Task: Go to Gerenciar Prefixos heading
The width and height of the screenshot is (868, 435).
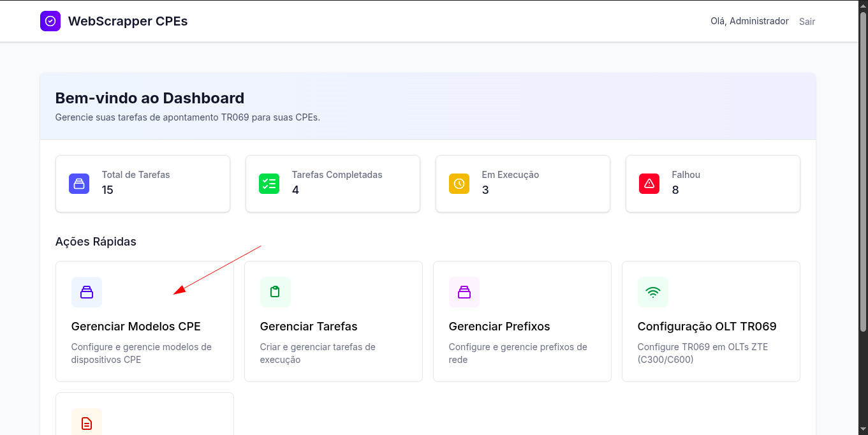Action: click(x=499, y=327)
